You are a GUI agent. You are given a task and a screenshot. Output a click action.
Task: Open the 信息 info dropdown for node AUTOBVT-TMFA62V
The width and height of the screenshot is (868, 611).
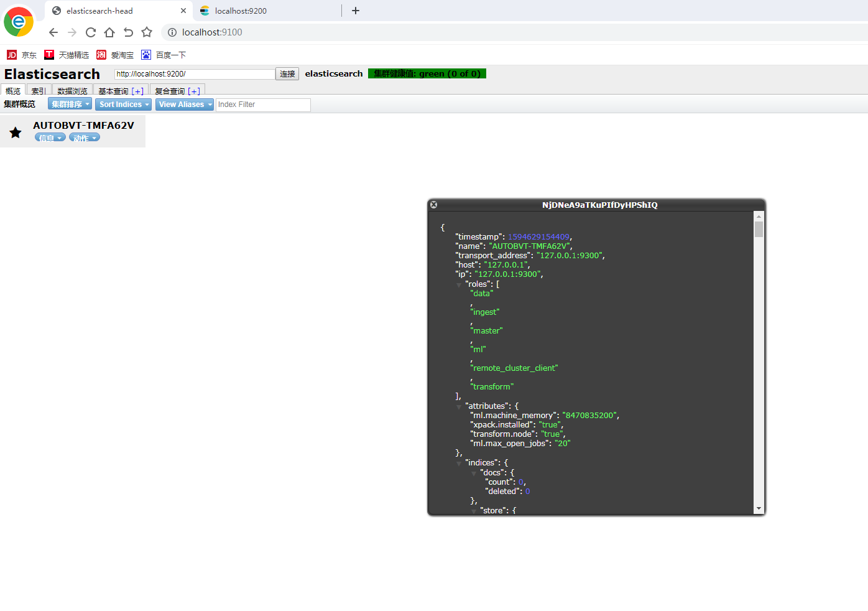tap(50, 138)
